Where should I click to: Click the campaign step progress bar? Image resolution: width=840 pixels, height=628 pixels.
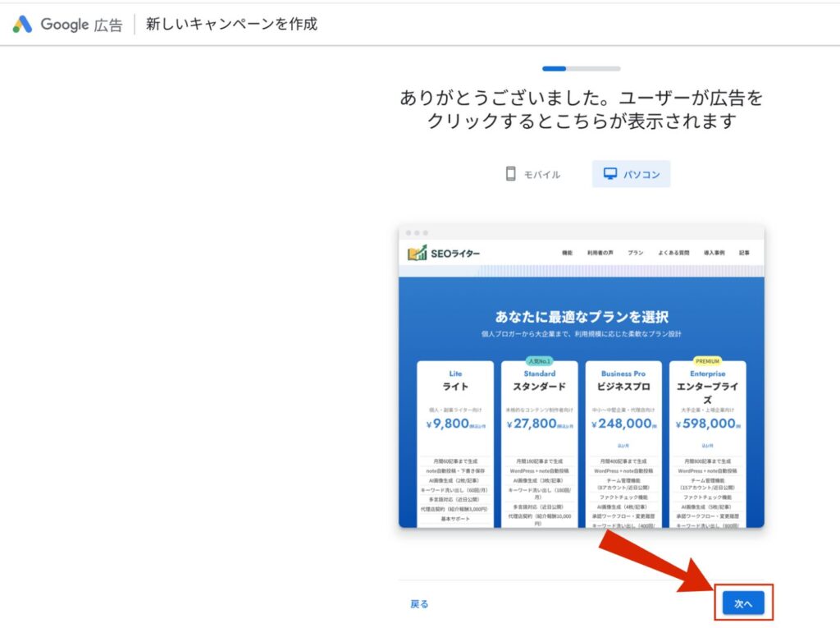pyautogui.click(x=581, y=69)
